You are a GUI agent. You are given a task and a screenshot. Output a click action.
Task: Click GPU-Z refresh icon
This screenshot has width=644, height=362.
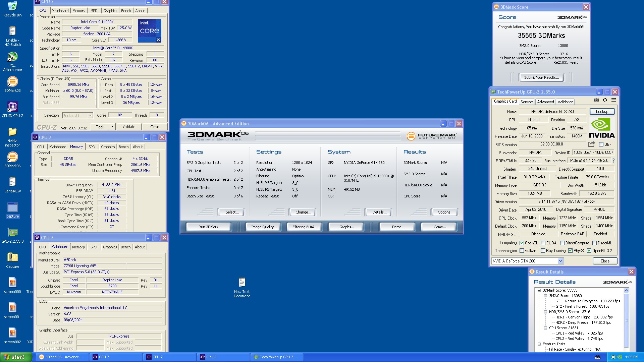point(605,100)
